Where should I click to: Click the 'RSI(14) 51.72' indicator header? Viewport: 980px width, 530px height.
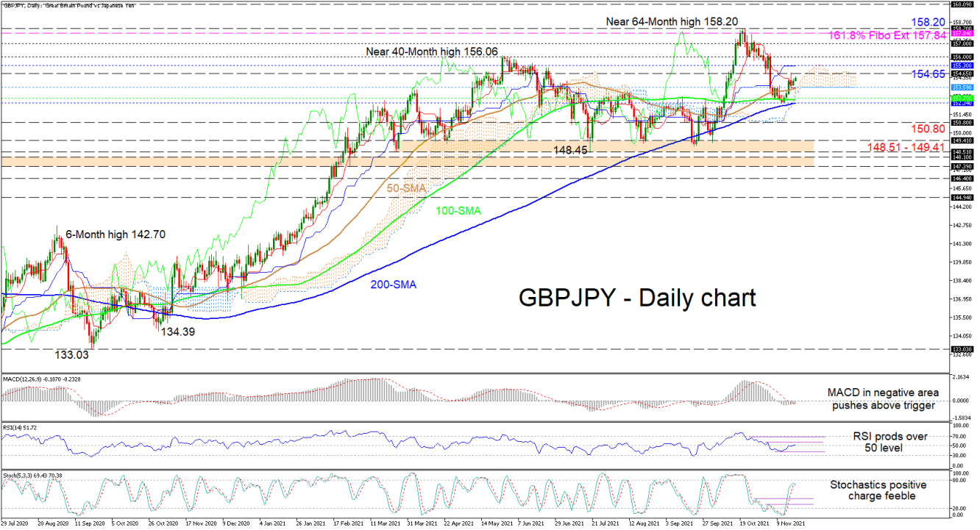click(x=19, y=428)
